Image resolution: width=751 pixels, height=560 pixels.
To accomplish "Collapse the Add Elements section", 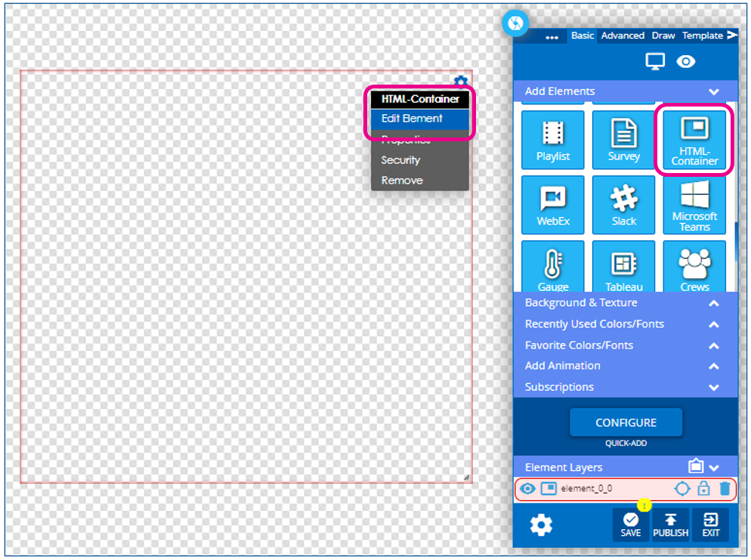I will click(x=714, y=91).
